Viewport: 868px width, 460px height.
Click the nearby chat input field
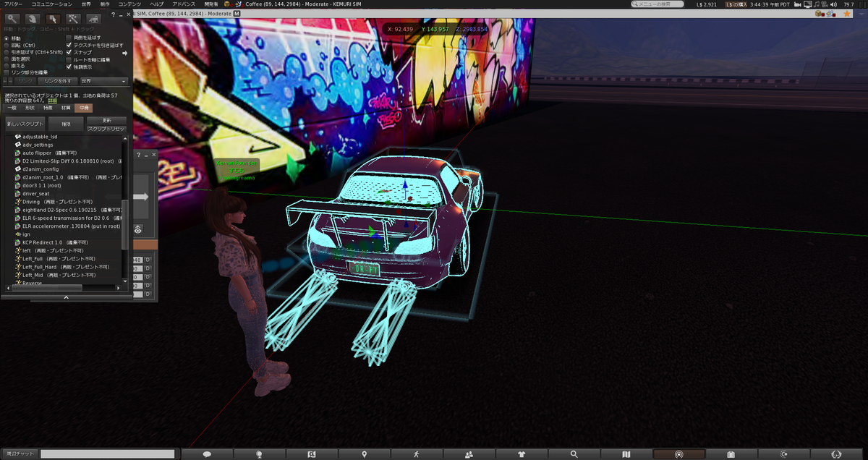pos(107,454)
